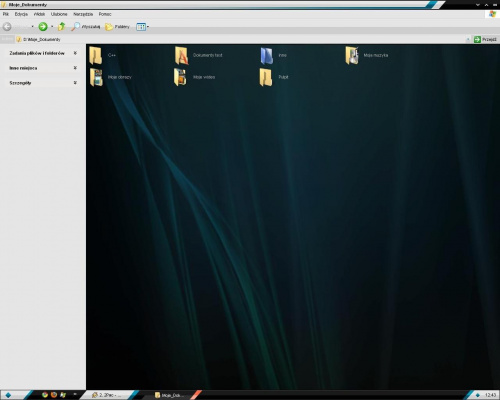Toggle the Foldery folders pane button

pyautogui.click(x=109, y=27)
